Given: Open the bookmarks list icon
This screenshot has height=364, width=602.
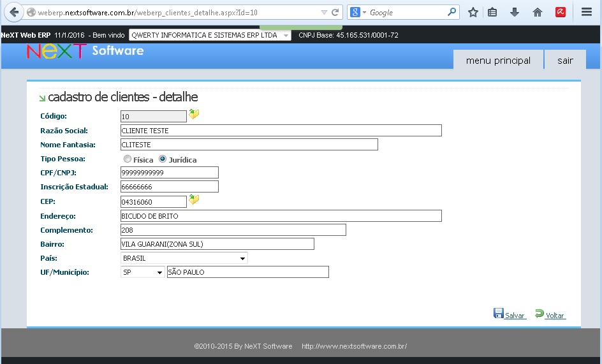Looking at the screenshot, I should coord(492,12).
